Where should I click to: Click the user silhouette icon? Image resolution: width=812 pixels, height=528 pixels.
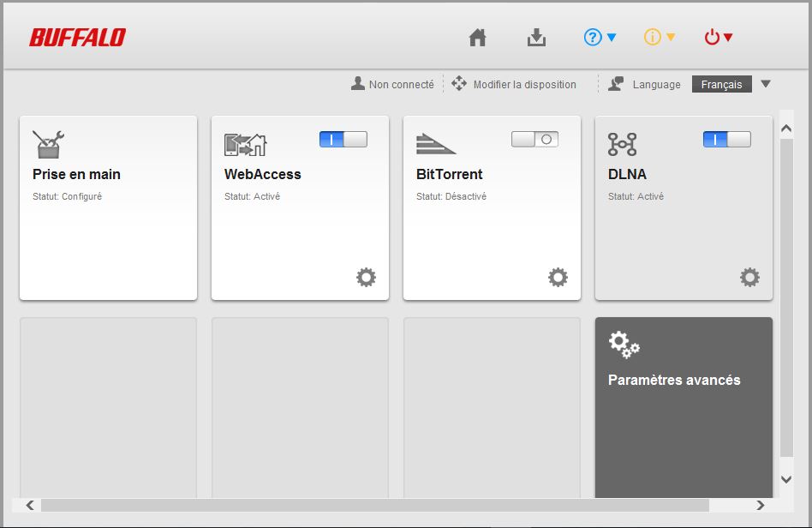coord(357,83)
